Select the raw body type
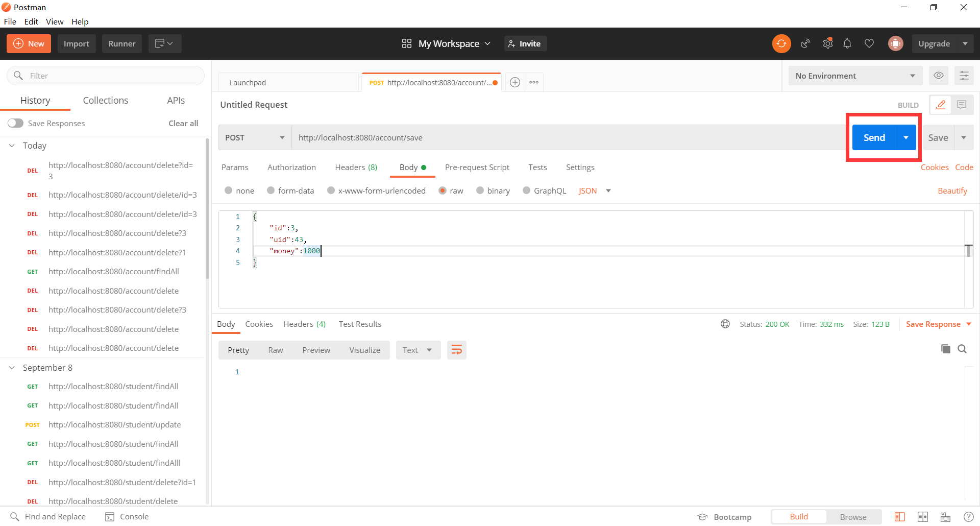 tap(443, 190)
